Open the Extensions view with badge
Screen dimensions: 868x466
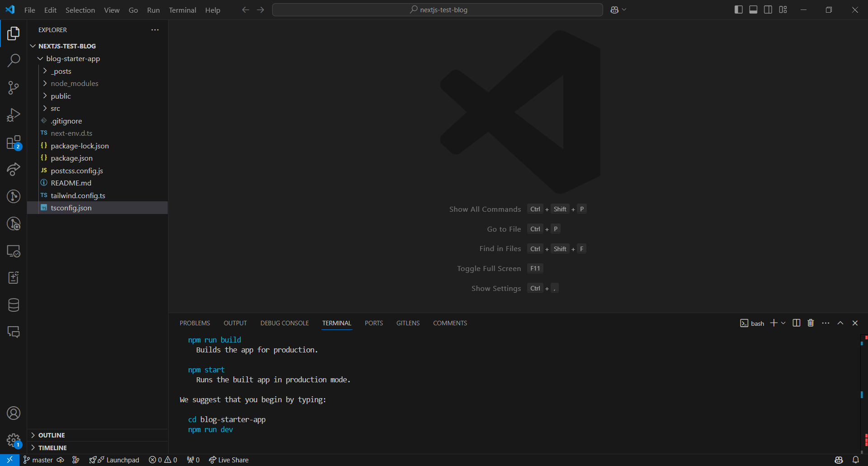point(14,143)
